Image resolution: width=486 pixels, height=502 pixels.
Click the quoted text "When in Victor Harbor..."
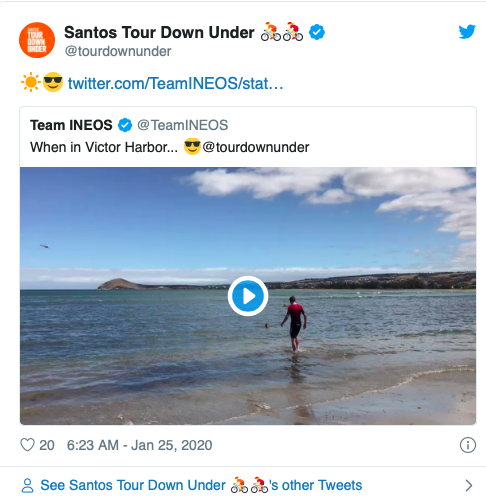click(x=104, y=147)
